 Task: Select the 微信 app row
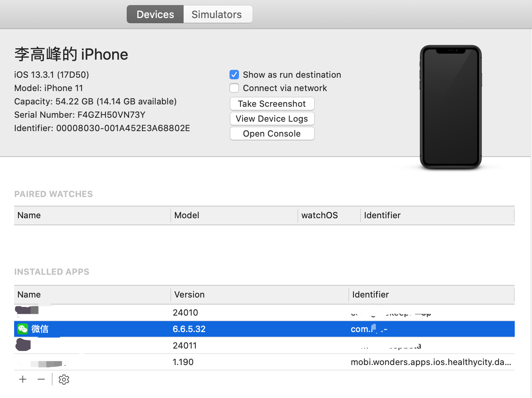(x=264, y=329)
